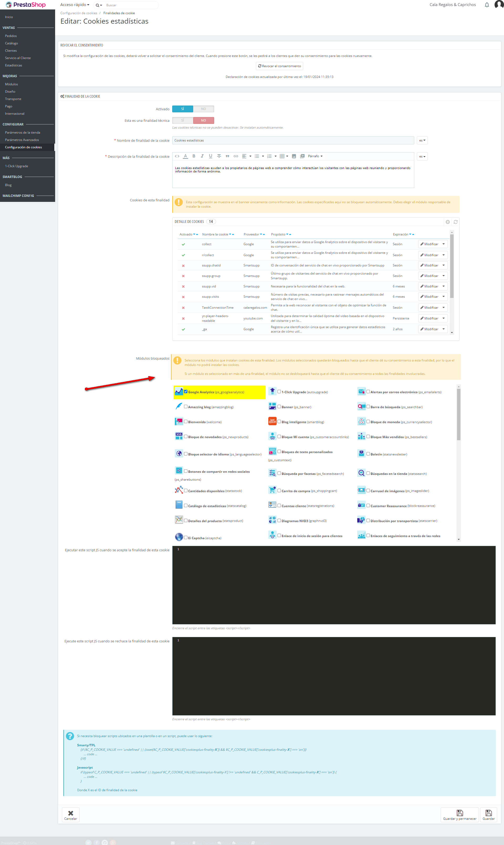Viewport: 504px width, 845px height.
Task: Focus the Buscar search field
Action: [x=131, y=5]
